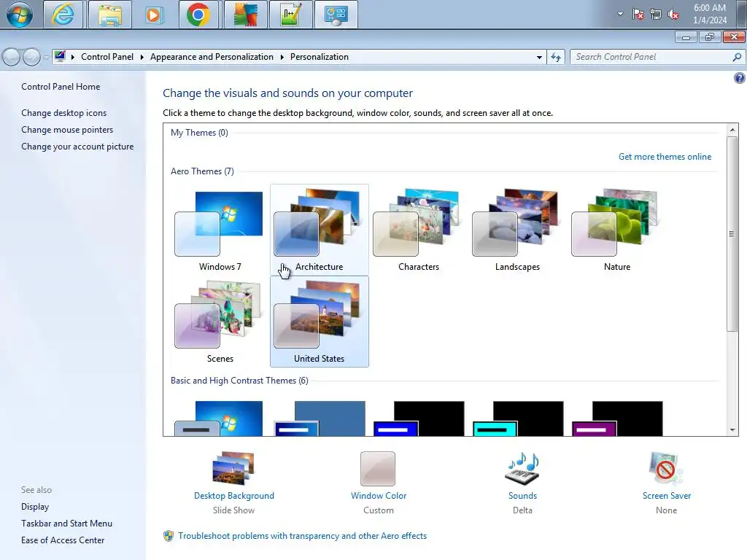Image resolution: width=747 pixels, height=560 pixels.
Task: Open Change your account picture
Action: tap(77, 146)
